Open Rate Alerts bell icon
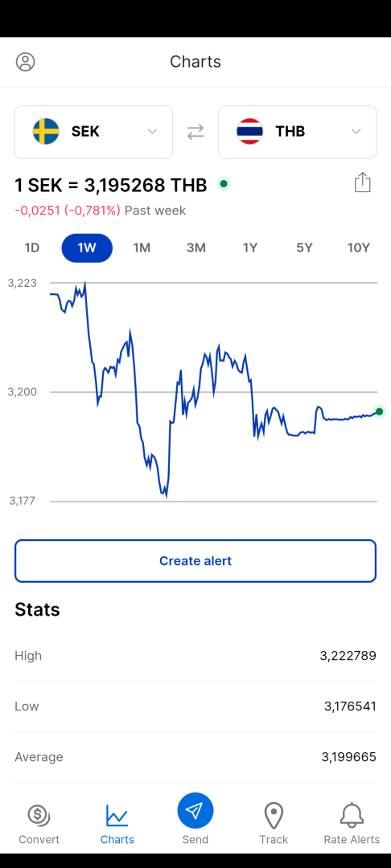 click(x=352, y=815)
